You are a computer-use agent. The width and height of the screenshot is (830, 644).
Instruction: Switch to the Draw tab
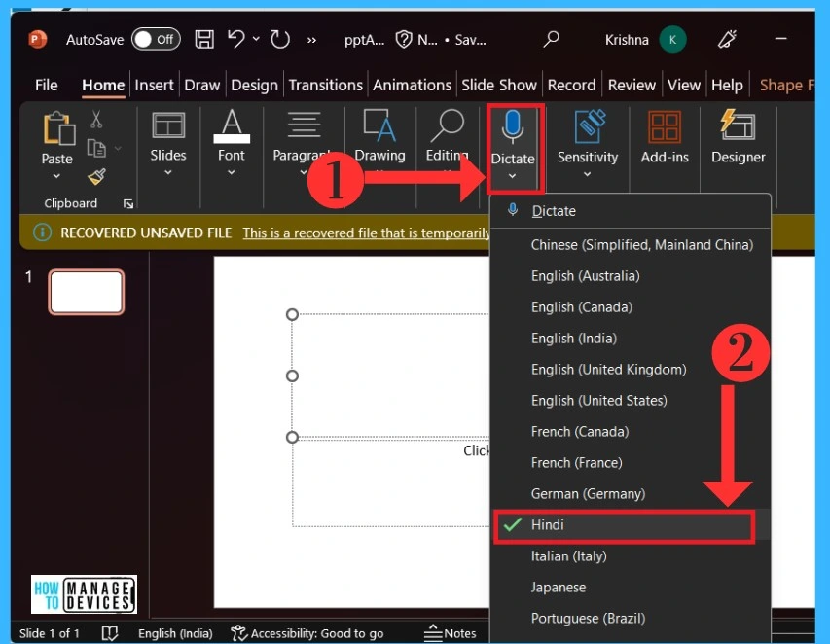pyautogui.click(x=201, y=86)
